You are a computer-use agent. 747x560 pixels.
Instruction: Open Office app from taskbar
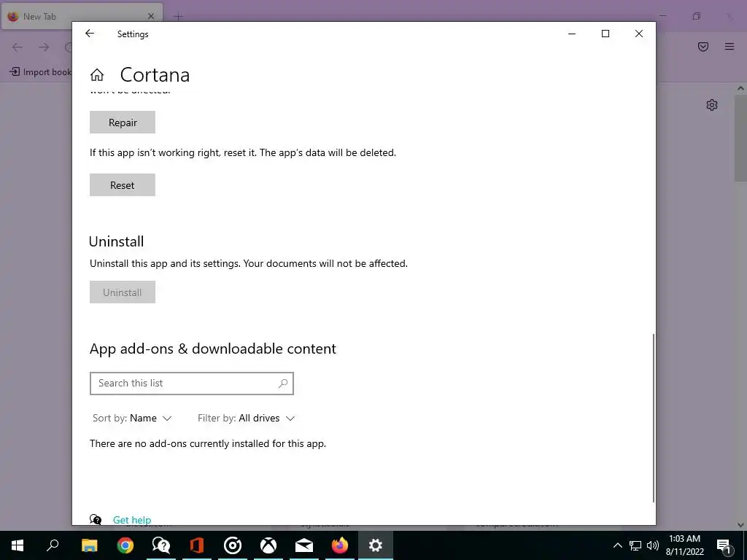pyautogui.click(x=197, y=545)
